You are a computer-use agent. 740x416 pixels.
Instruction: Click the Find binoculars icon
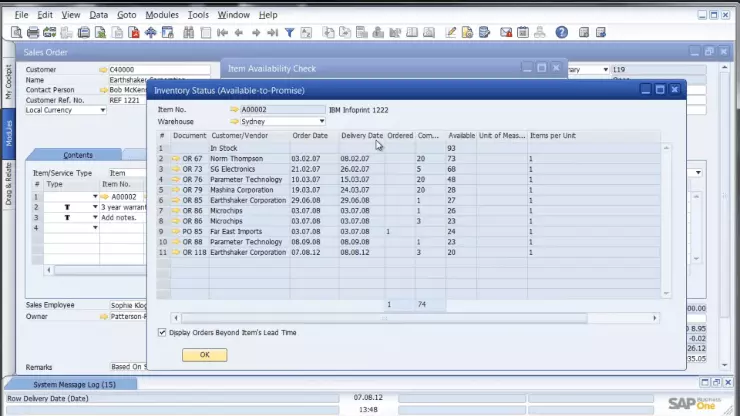click(x=189, y=33)
